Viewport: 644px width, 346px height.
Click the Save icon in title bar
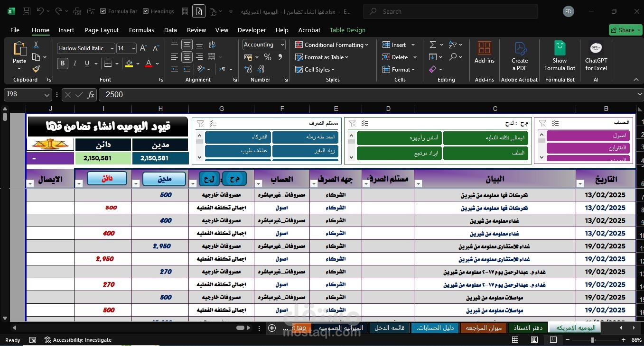[x=27, y=11]
